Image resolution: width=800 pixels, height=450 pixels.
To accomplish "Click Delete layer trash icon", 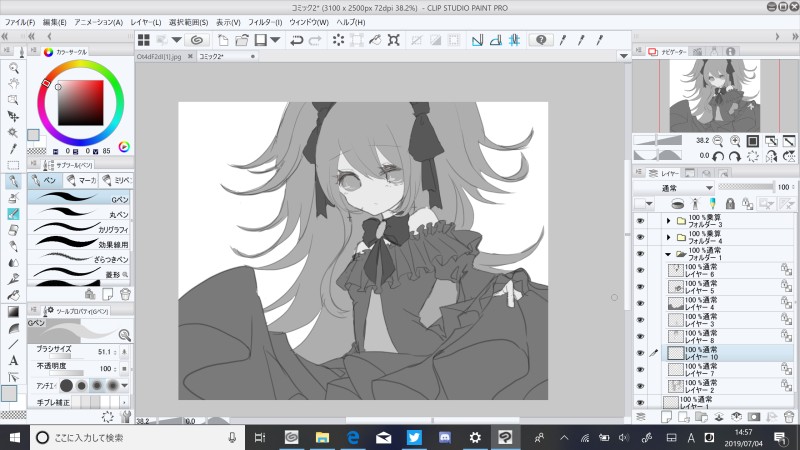I will click(x=789, y=417).
